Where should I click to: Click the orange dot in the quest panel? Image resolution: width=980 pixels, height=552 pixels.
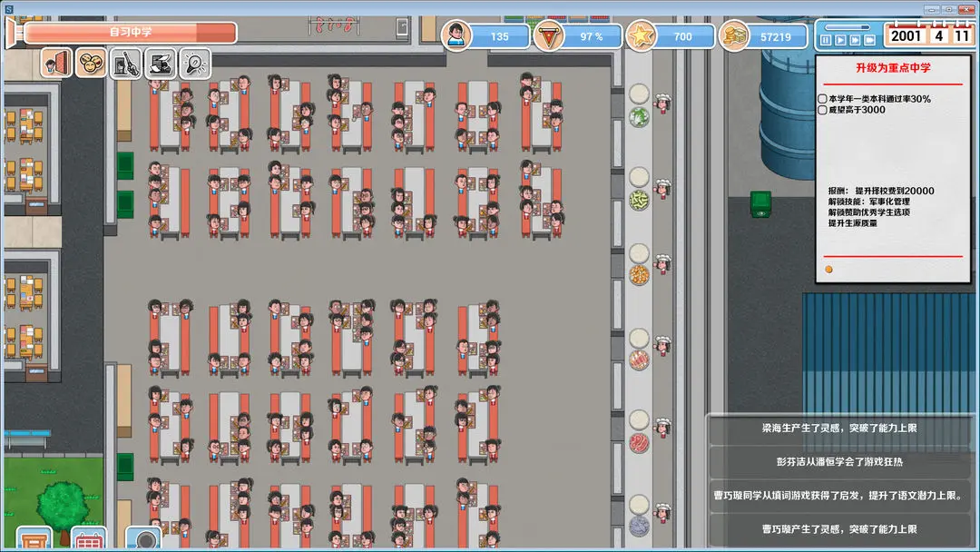tap(828, 271)
